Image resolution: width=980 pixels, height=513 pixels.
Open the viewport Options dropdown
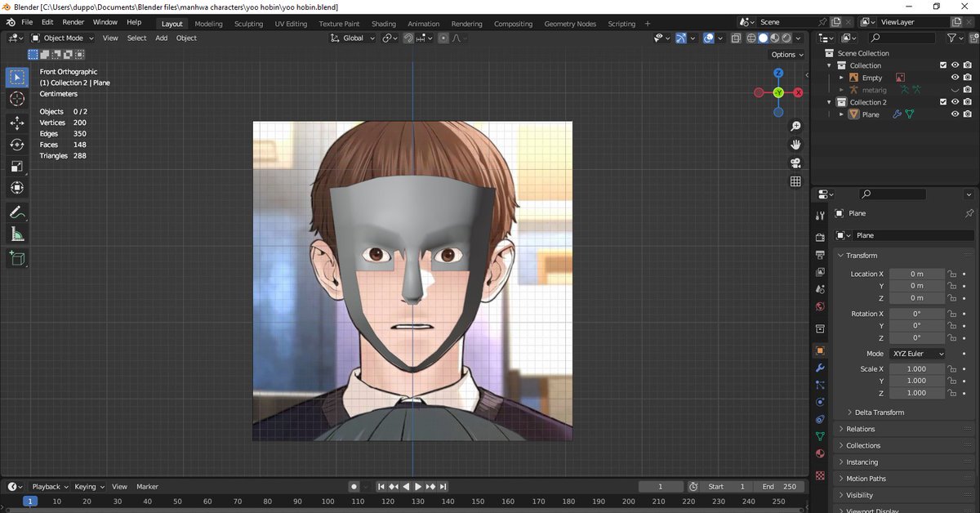click(x=787, y=54)
